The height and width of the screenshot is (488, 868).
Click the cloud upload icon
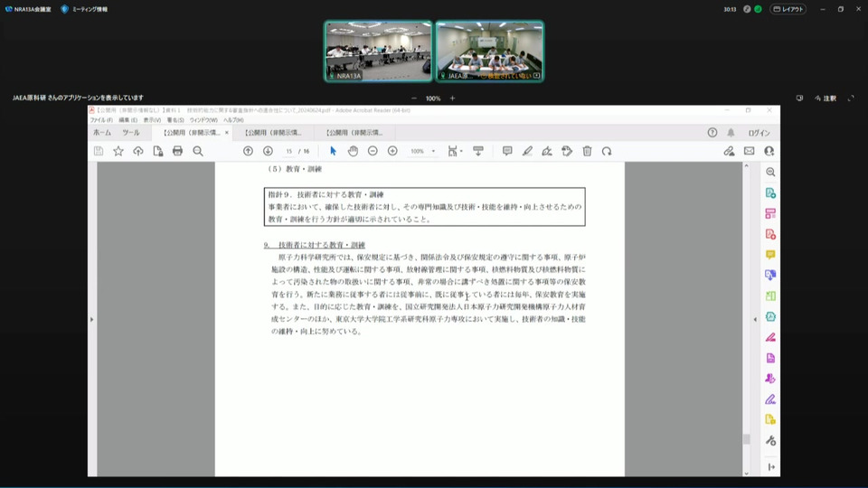137,151
